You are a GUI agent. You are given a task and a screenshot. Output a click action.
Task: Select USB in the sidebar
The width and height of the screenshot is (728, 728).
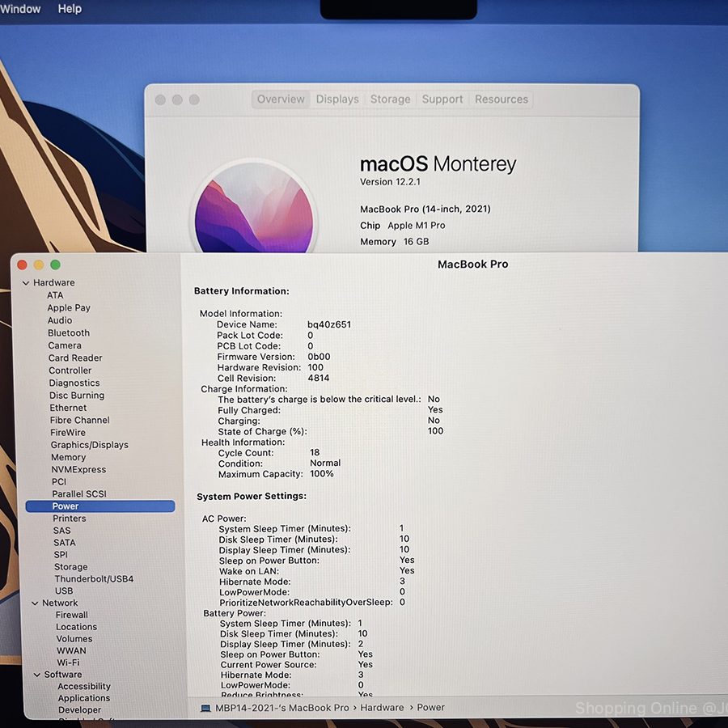click(x=64, y=591)
